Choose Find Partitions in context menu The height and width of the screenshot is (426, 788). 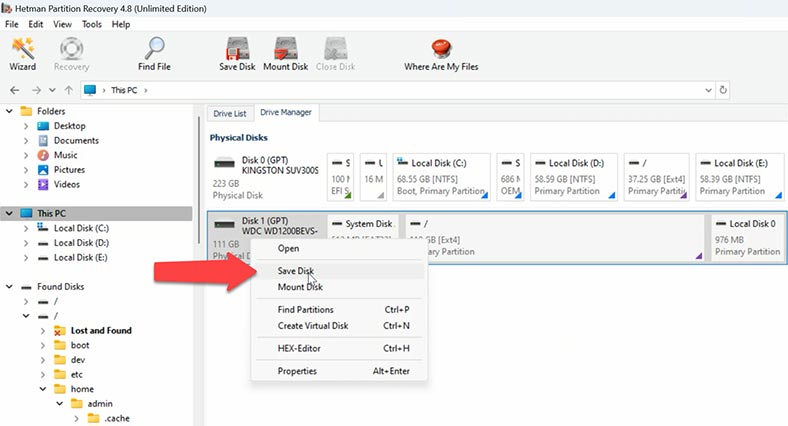(339, 309)
